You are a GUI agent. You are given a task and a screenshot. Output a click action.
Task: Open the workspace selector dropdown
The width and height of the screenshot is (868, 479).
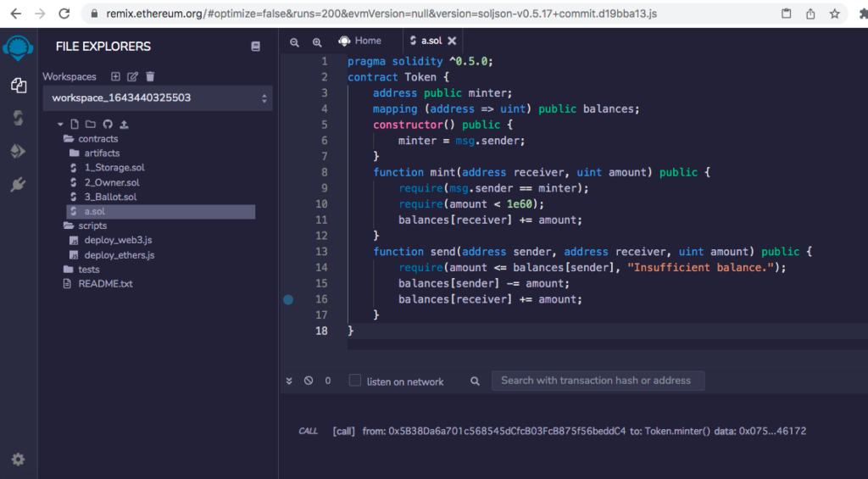click(x=158, y=98)
